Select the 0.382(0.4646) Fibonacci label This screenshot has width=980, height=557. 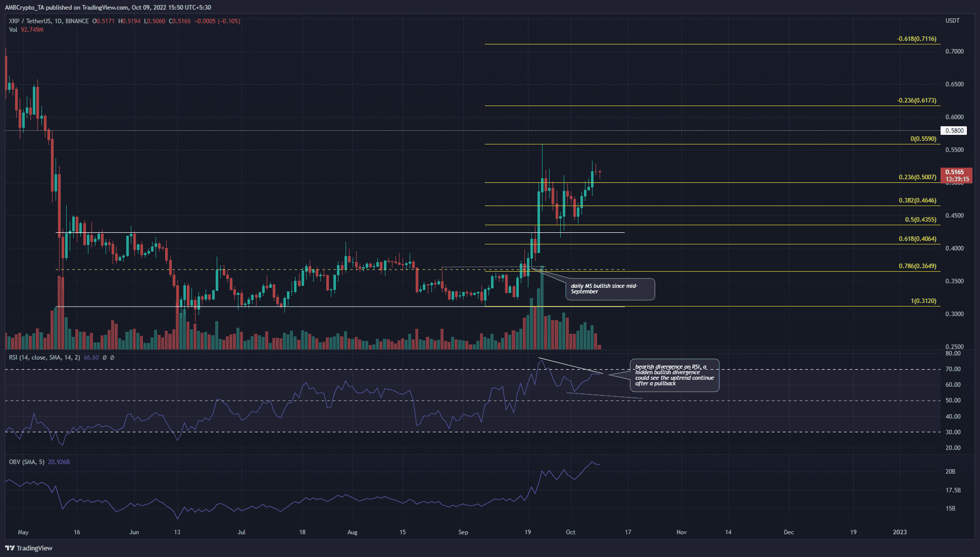tap(917, 200)
